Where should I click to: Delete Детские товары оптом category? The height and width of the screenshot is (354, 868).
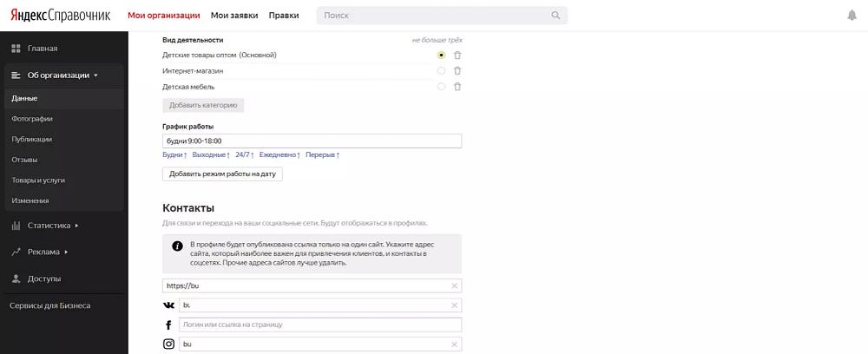[457, 56]
